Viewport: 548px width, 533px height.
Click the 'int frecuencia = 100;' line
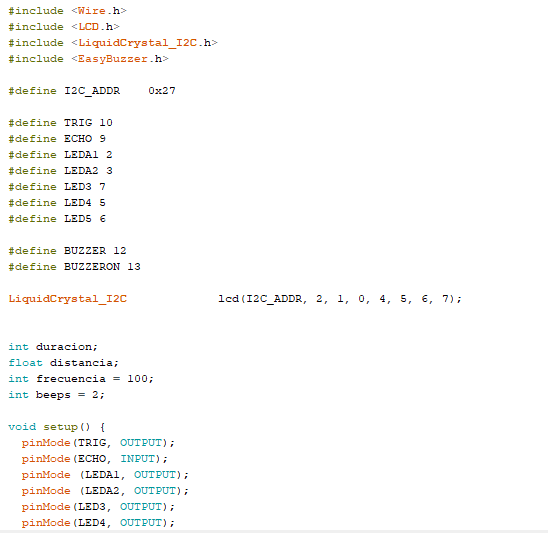coord(81,379)
